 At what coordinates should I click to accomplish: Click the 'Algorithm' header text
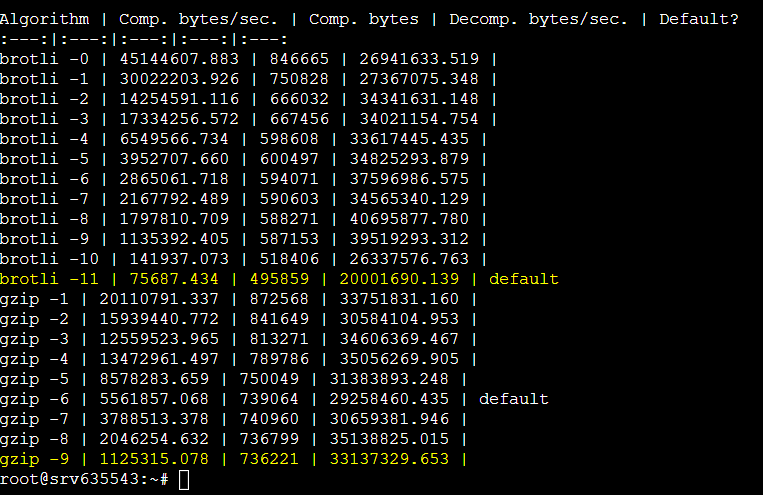click(x=44, y=19)
